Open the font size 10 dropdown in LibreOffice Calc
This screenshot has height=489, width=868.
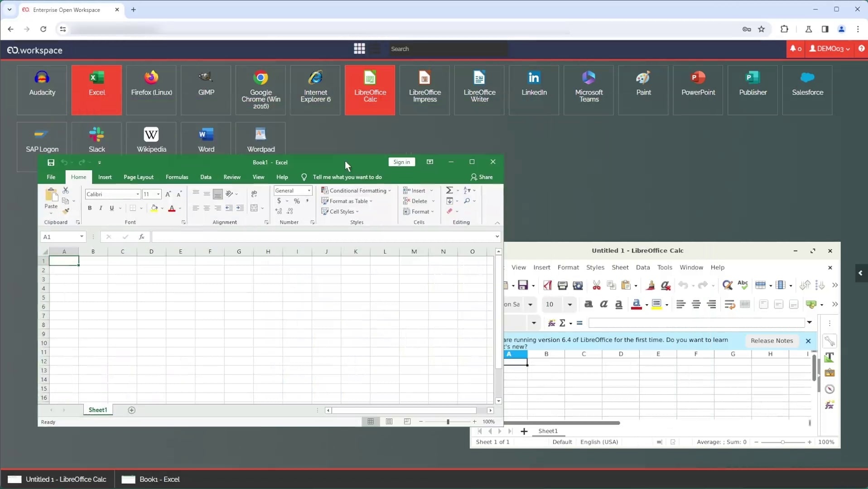pos(569,304)
